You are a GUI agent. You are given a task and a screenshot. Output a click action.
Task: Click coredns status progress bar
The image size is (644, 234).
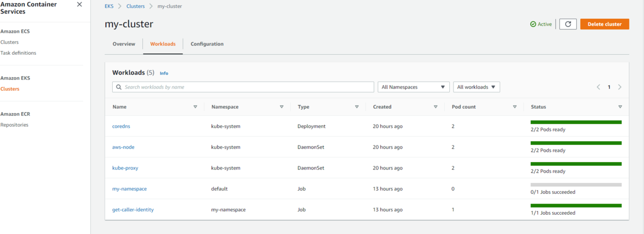click(x=576, y=122)
